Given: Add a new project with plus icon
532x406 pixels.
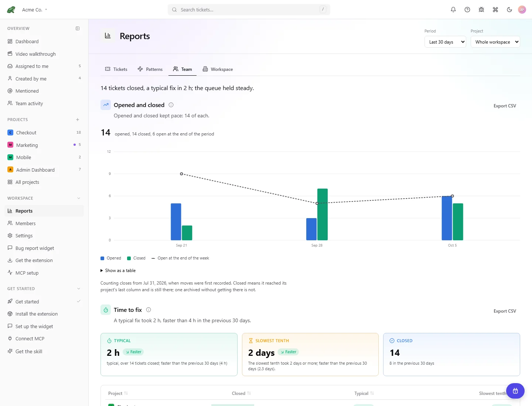Looking at the screenshot, I should 78,120.
